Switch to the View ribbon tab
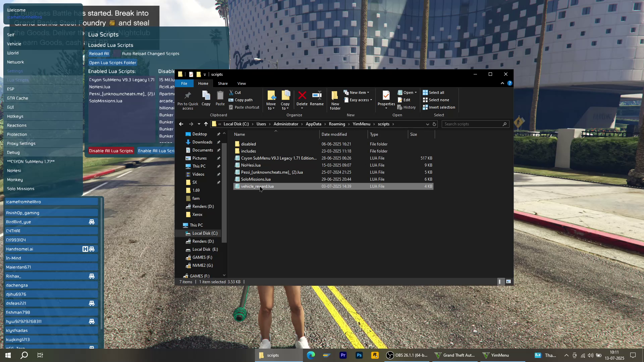644x362 pixels. pyautogui.click(x=241, y=83)
